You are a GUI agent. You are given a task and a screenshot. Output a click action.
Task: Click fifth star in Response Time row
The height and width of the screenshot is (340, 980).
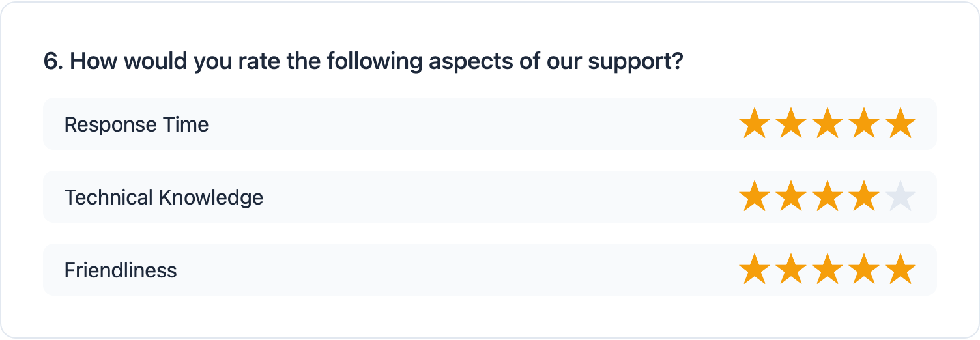tap(901, 124)
